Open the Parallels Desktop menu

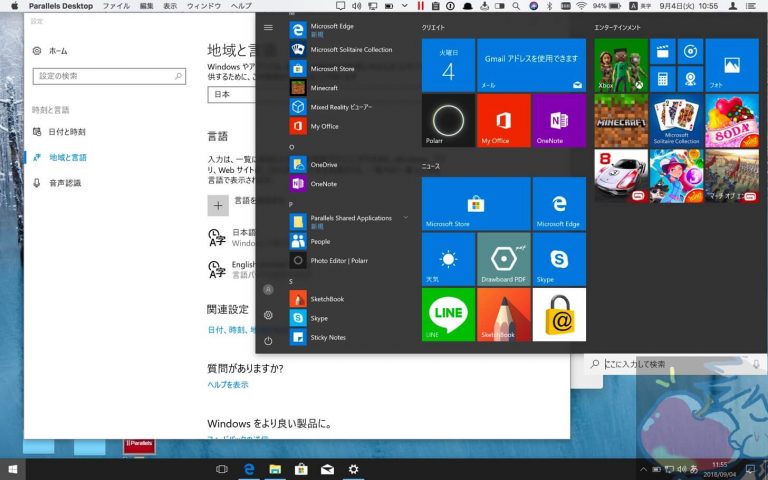pos(61,6)
